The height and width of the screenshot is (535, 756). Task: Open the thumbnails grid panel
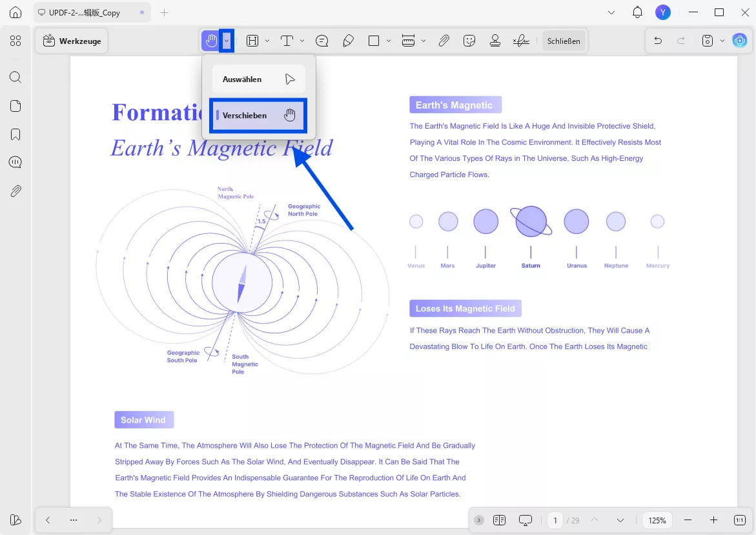click(x=15, y=41)
